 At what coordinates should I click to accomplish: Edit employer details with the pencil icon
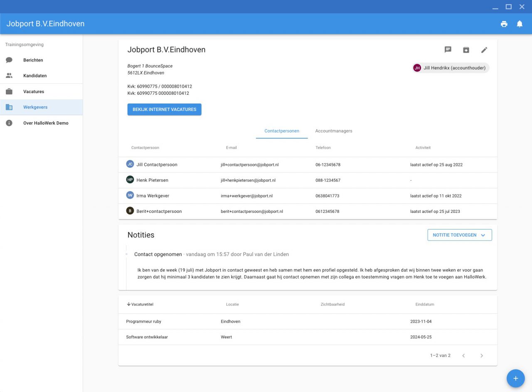tap(484, 49)
